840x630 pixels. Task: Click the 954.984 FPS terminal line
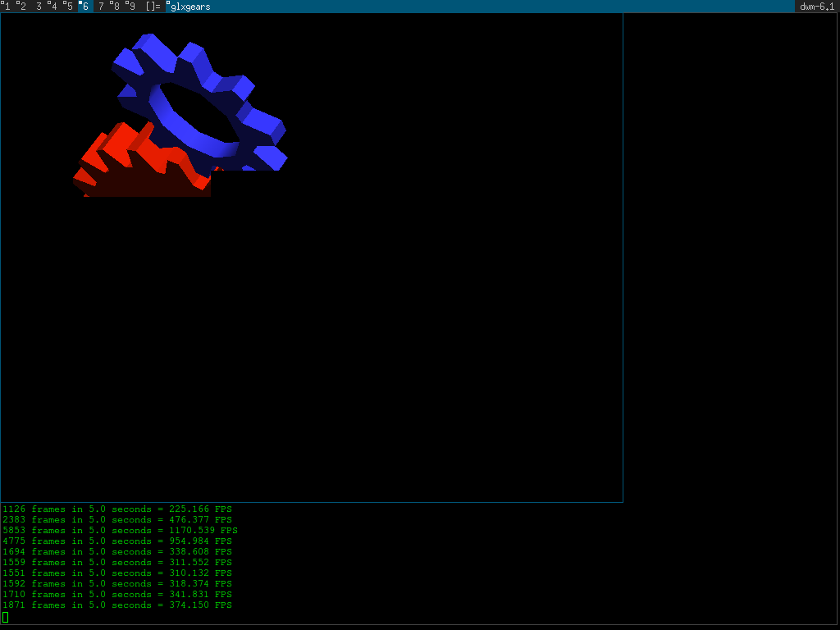point(117,541)
